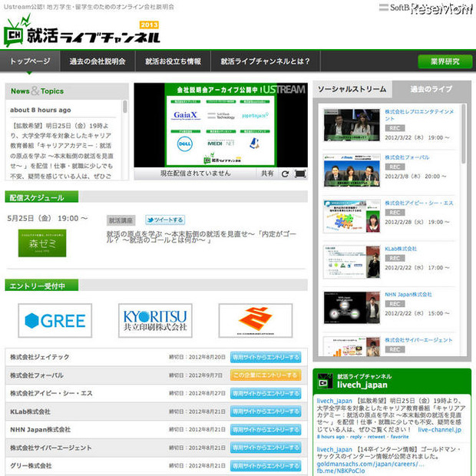
Task: Open the 就活お役立ち情報 menu item
Action: pos(173,61)
